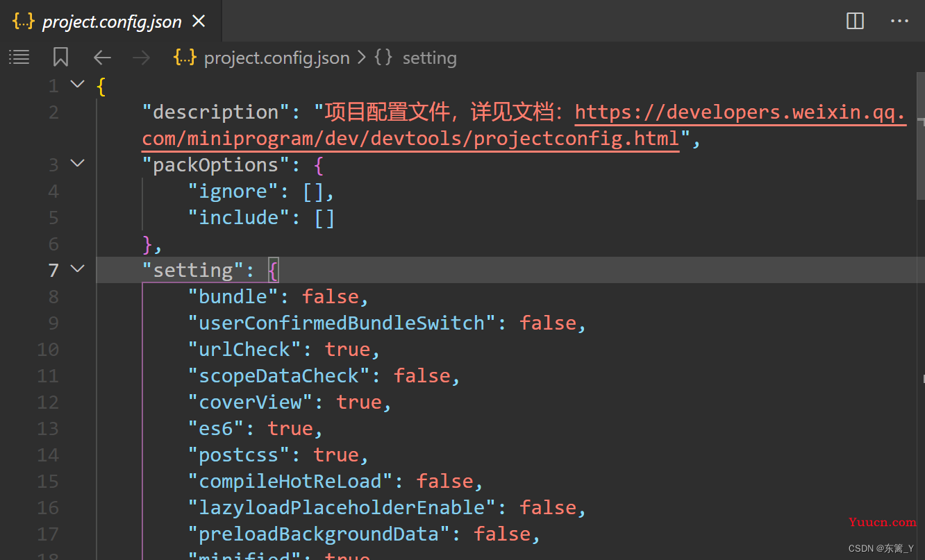Click the "bundle" key
The image size is (925, 560).
click(233, 297)
